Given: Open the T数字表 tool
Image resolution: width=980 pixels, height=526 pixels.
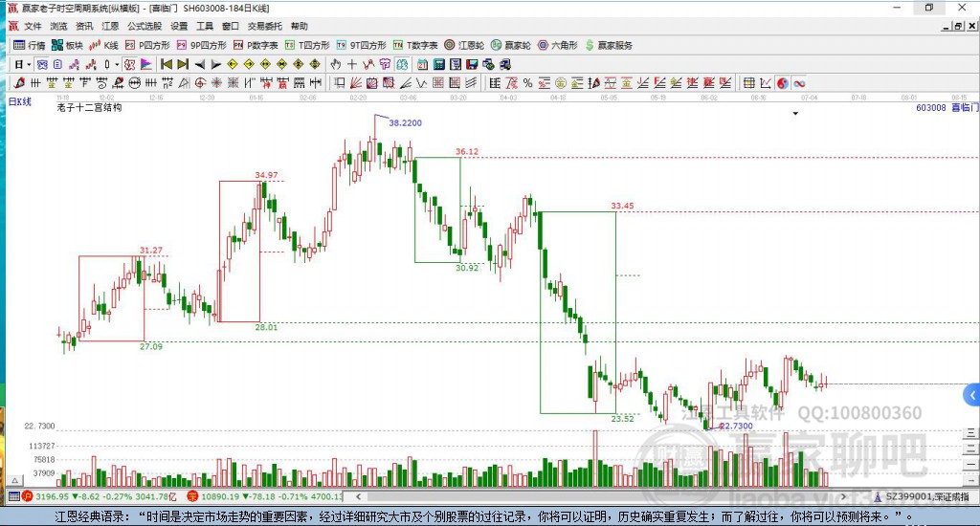Looking at the screenshot, I should 415,45.
